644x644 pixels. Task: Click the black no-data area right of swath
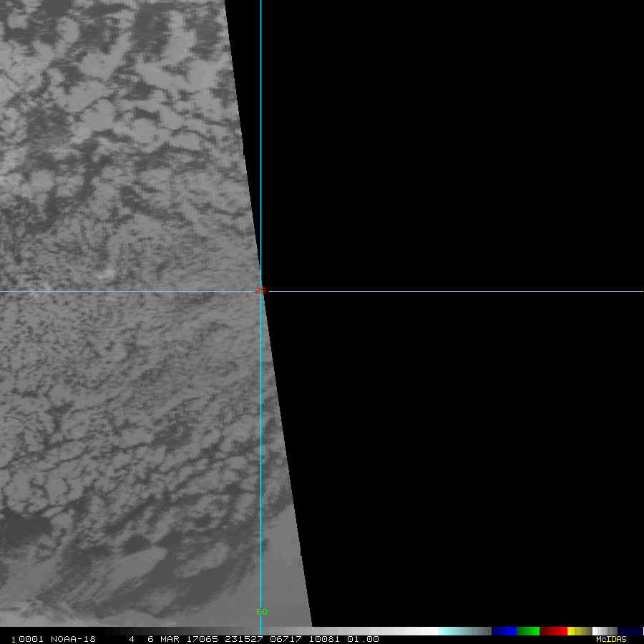click(465, 179)
